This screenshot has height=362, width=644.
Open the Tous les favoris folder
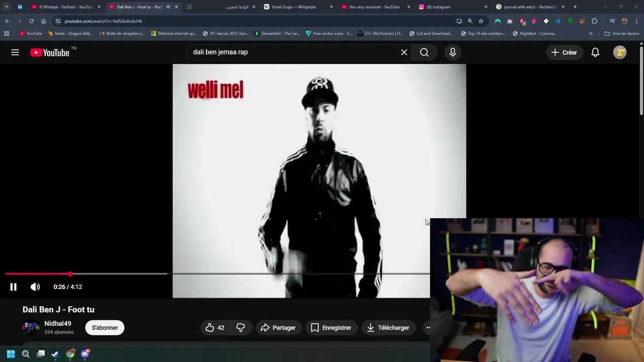[622, 34]
